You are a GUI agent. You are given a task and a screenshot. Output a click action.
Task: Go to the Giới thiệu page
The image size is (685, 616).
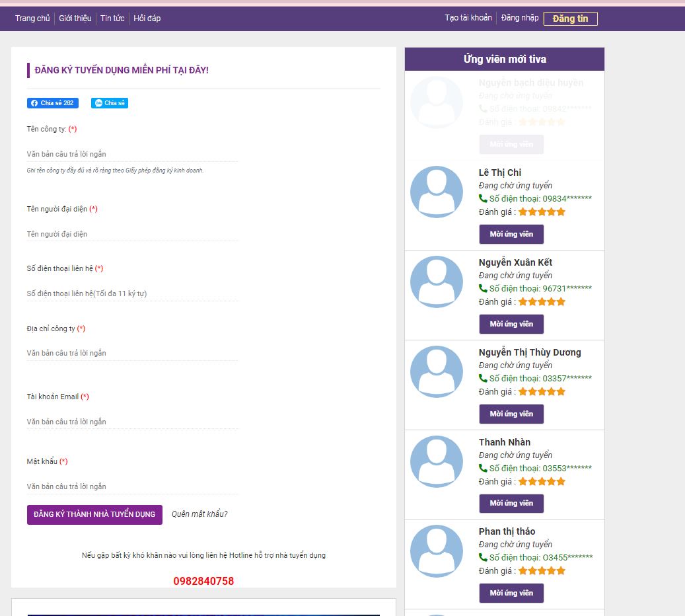coord(75,19)
